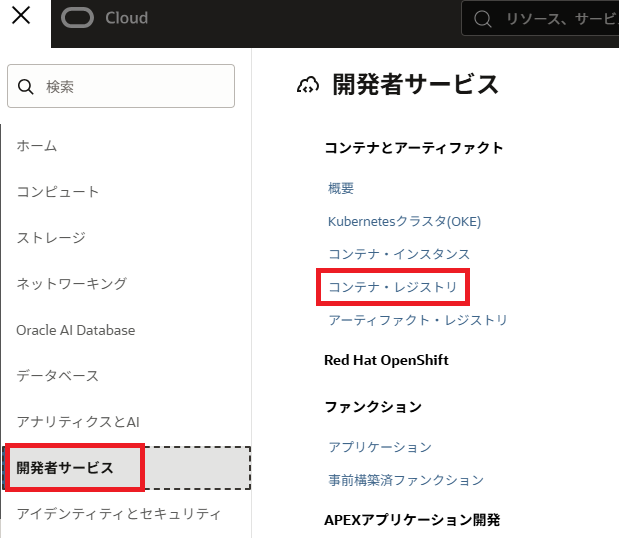Select アナリティクスとAI menu category
Viewport: 619px width, 538px height.
pos(78,422)
